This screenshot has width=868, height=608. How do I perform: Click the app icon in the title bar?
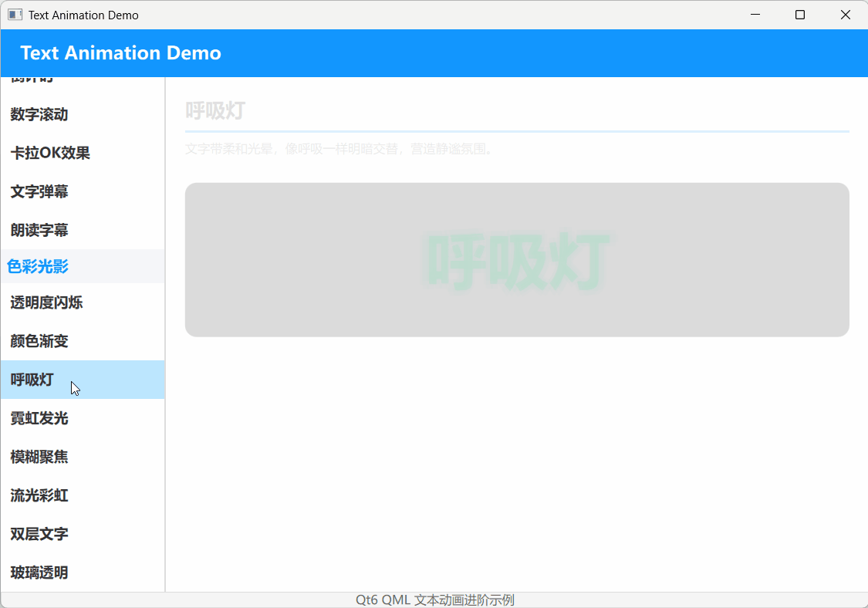15,15
